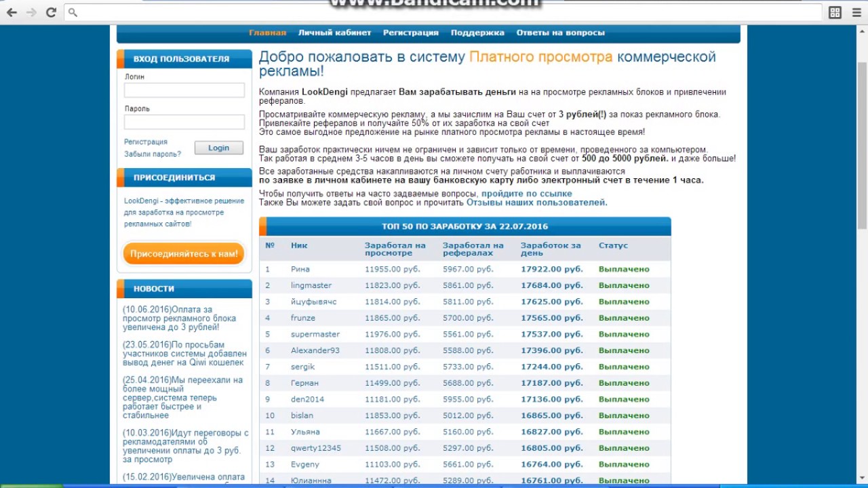The image size is (868, 488).
Task: Click the 5967.00 руб. referral earnings value
Action: coord(468,269)
